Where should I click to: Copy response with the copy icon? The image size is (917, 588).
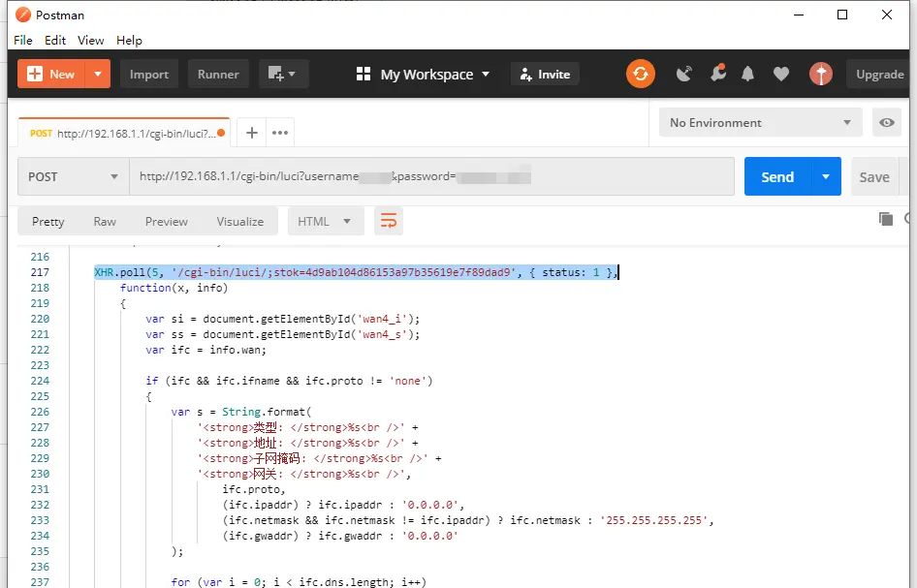(x=886, y=219)
